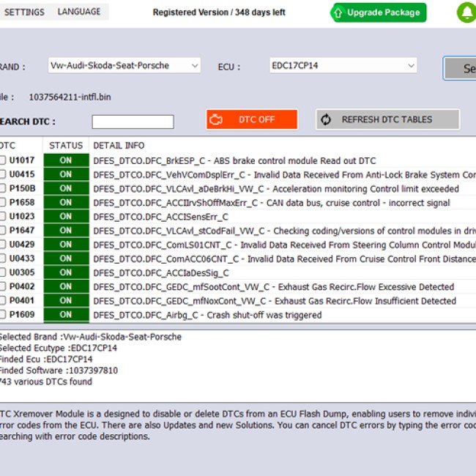This screenshot has width=476, height=476.
Task: Click the Upgrade Package button
Action: 379,12
